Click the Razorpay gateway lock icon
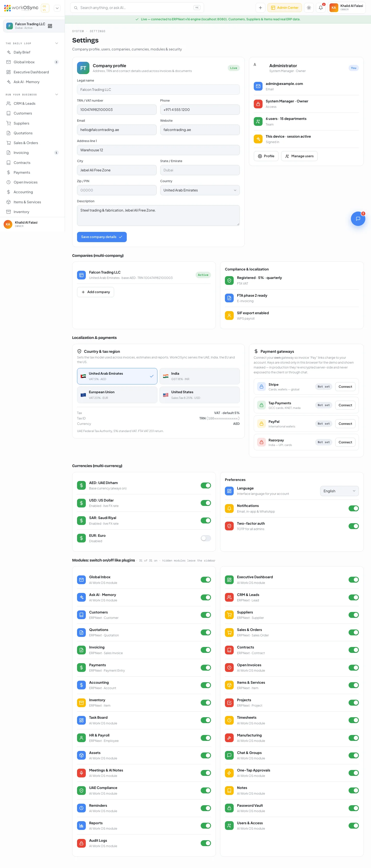This screenshot has width=371, height=868. [x=262, y=442]
